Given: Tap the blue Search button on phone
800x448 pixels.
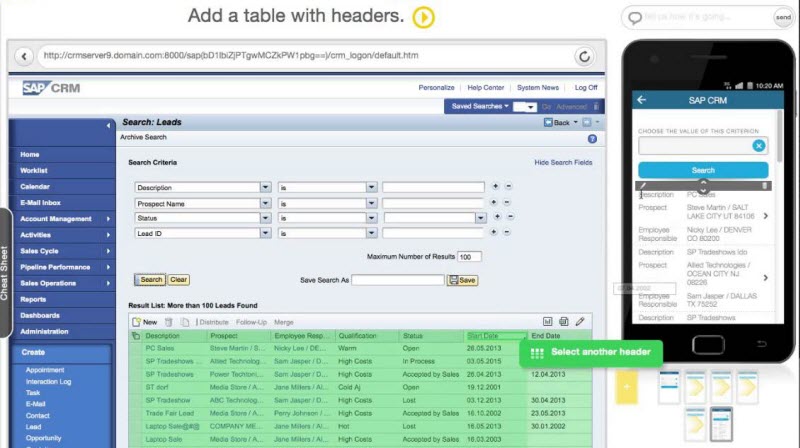Looking at the screenshot, I should [703, 170].
